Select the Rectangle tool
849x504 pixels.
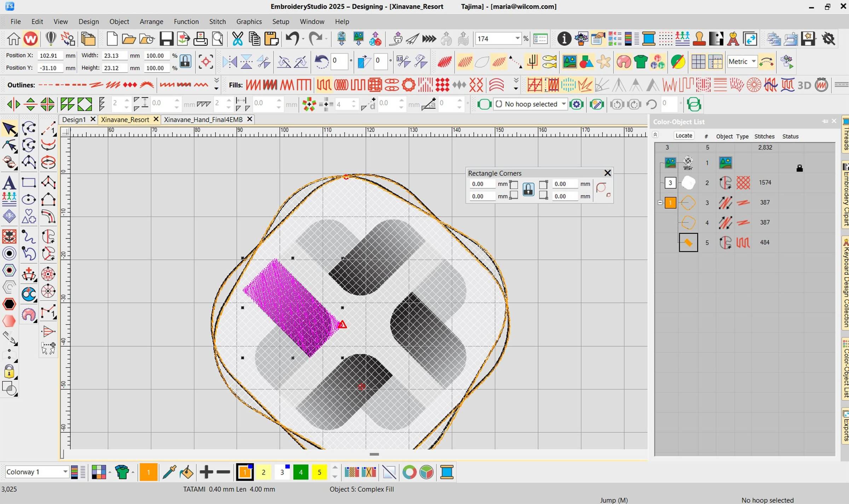tap(29, 182)
